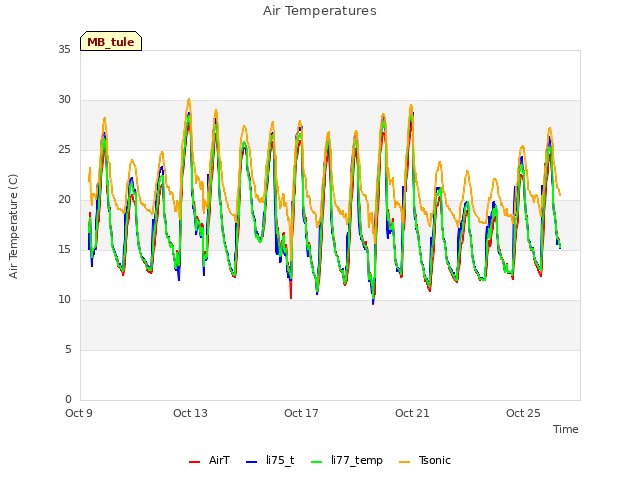The width and height of the screenshot is (640, 480).
Task: Click the Tsonic peak near Oct 13
Action: click(189, 99)
